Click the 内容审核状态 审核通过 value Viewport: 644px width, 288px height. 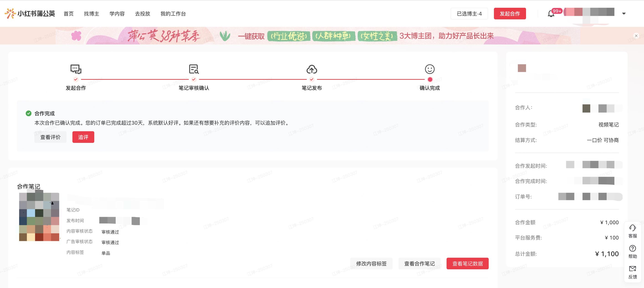coord(110,232)
